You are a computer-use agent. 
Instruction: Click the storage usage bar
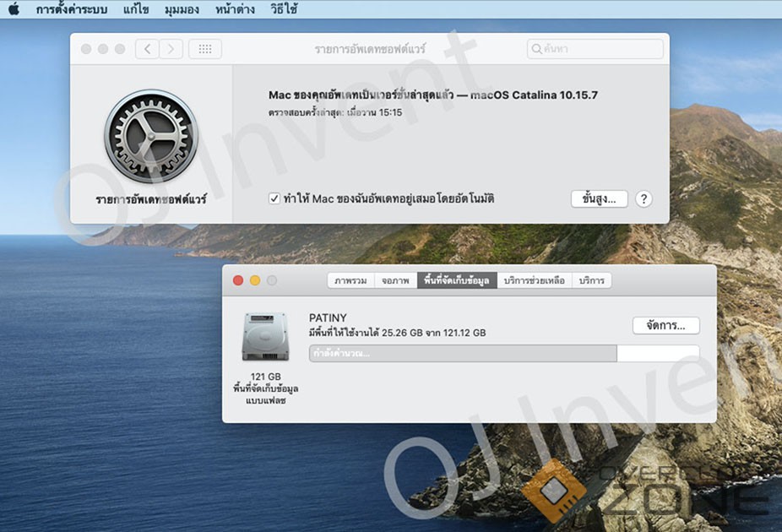[504, 353]
